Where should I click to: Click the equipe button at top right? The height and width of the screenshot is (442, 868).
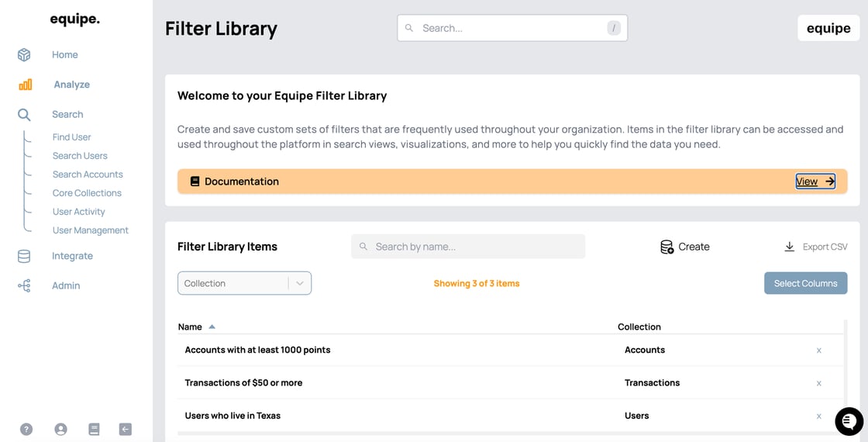828,28
